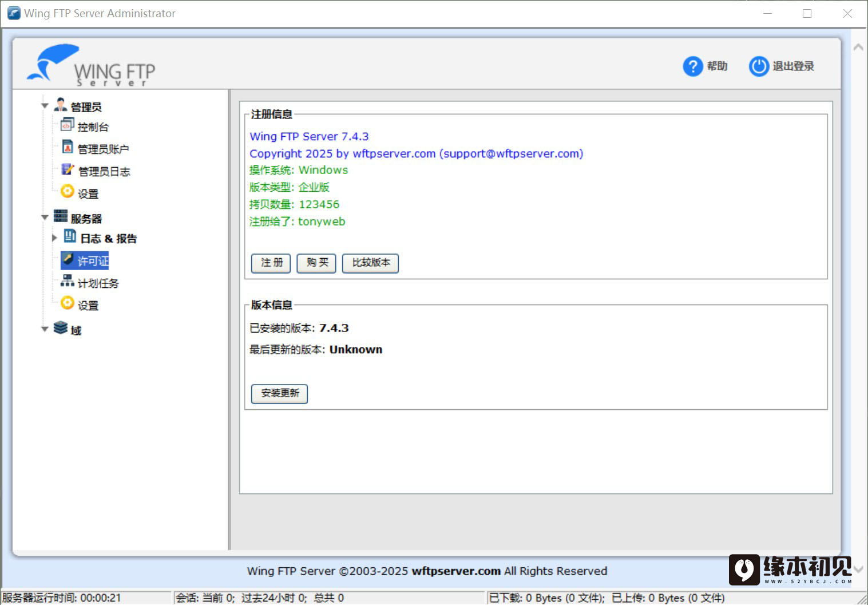Click the console icon beside 控制台

pyautogui.click(x=68, y=124)
